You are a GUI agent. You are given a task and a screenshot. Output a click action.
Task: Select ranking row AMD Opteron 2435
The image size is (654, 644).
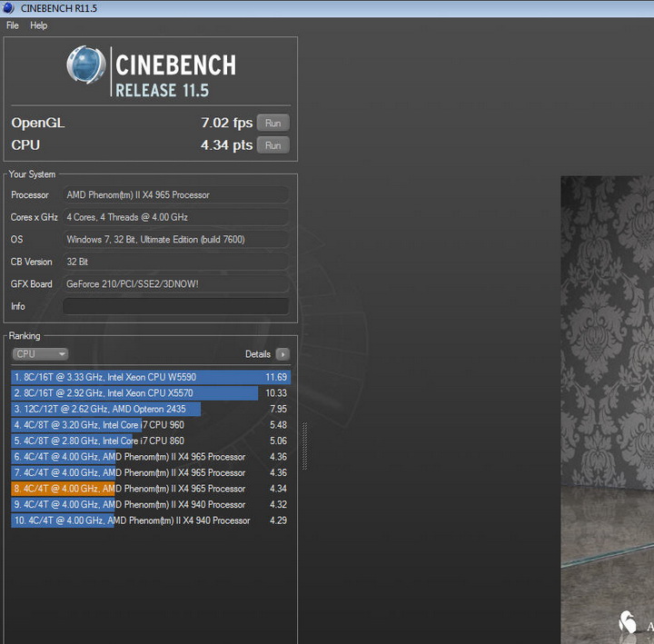[x=151, y=409]
